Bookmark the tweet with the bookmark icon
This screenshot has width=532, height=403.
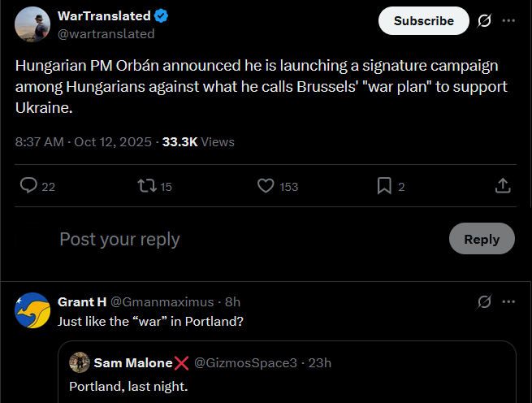(x=384, y=186)
